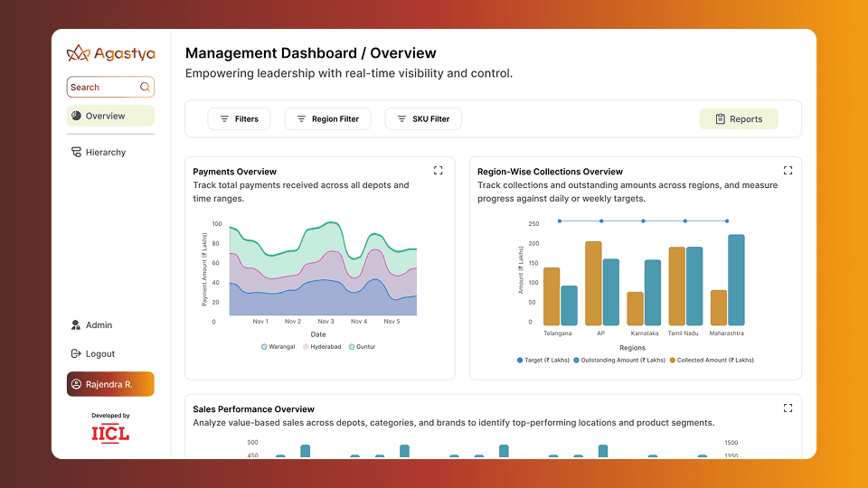Click the IICL developer logo
Image resolution: width=868 pixels, height=488 pixels.
(110, 434)
